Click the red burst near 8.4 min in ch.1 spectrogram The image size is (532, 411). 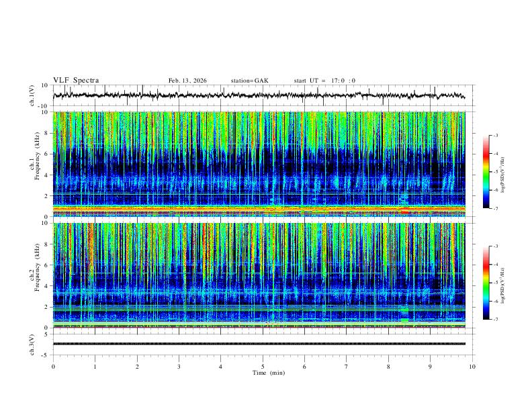404,212
